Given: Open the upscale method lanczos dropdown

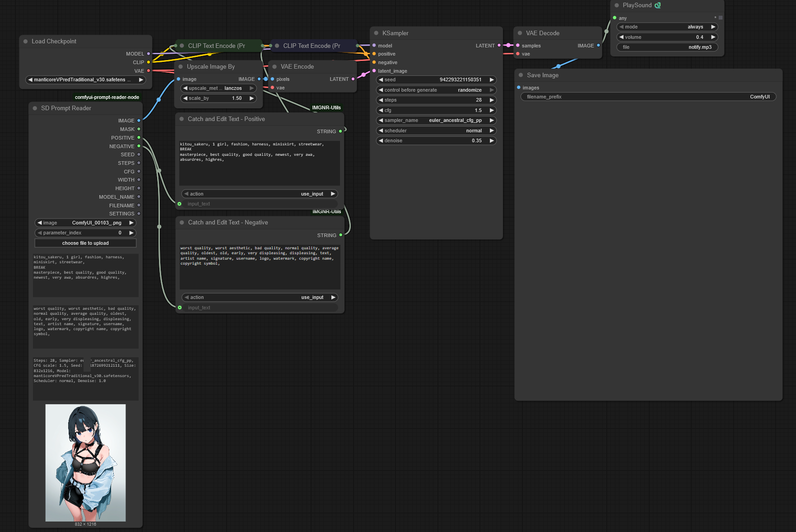Looking at the screenshot, I should [x=219, y=88].
